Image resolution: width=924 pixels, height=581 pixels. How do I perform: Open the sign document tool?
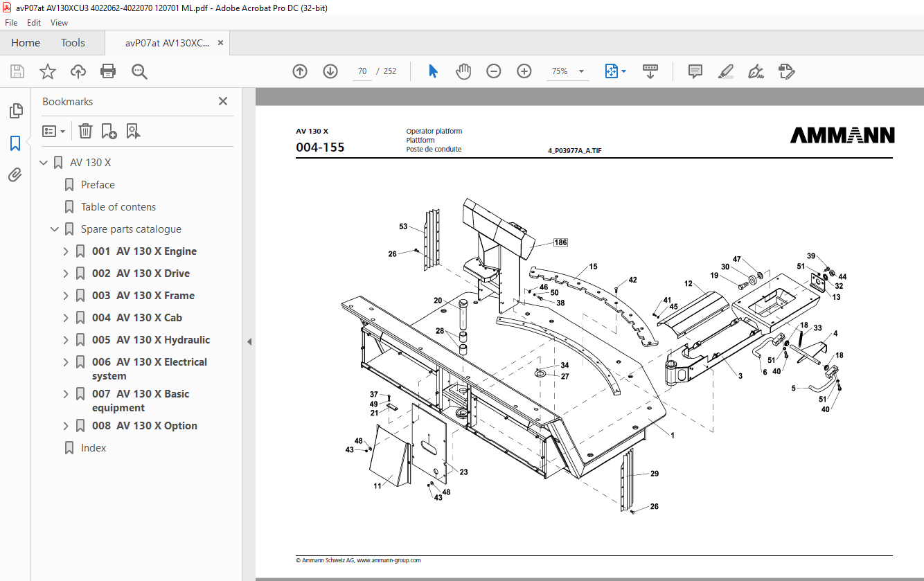pyautogui.click(x=756, y=71)
